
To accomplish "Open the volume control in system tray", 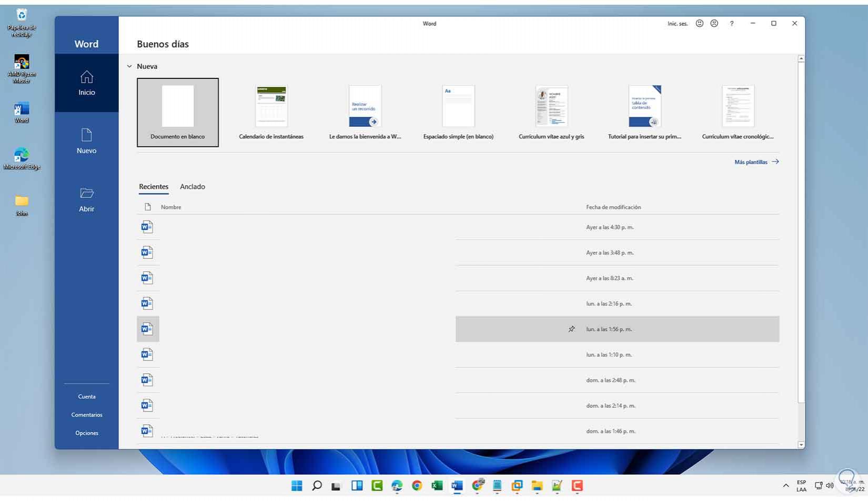I will (830, 486).
